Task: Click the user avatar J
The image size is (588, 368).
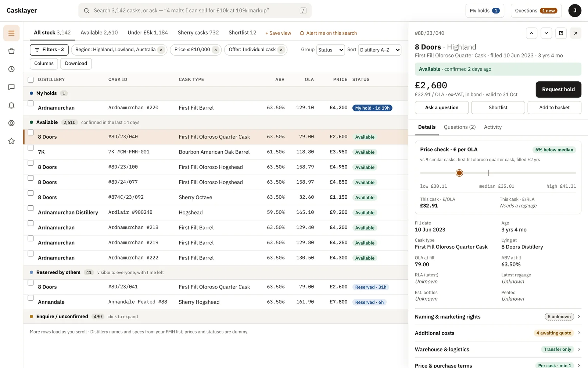Action: point(575,11)
